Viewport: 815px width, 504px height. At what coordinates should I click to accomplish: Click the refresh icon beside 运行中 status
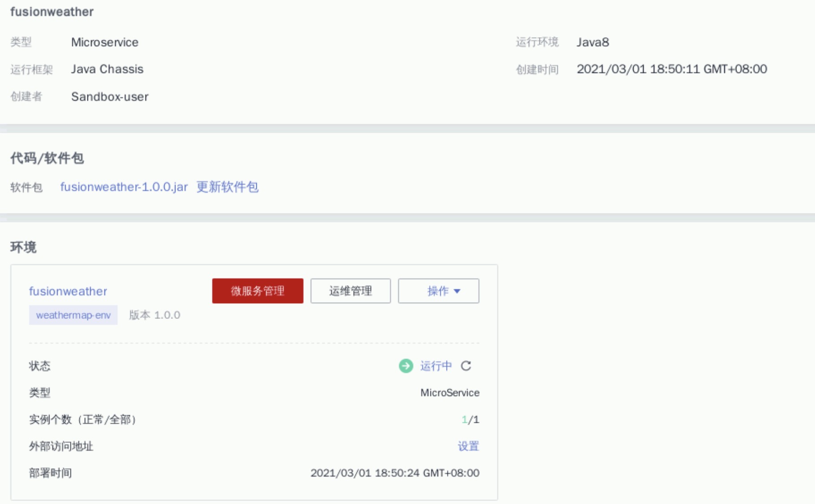click(x=466, y=366)
